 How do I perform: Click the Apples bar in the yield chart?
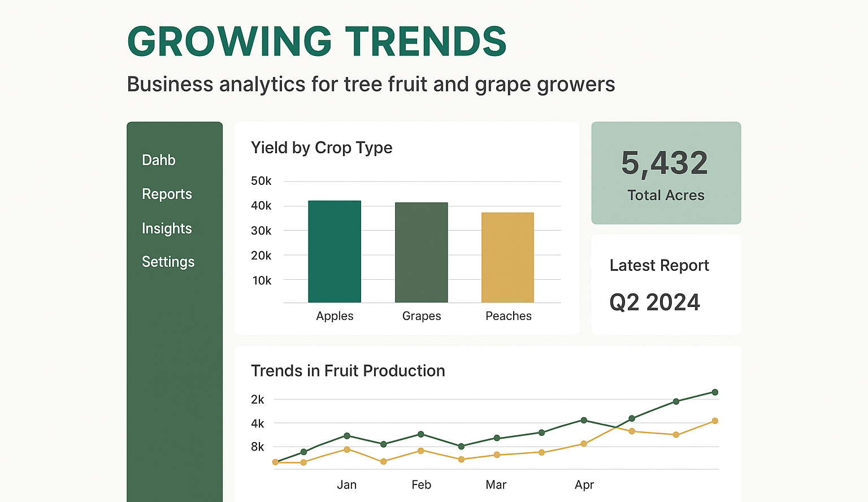coord(335,252)
